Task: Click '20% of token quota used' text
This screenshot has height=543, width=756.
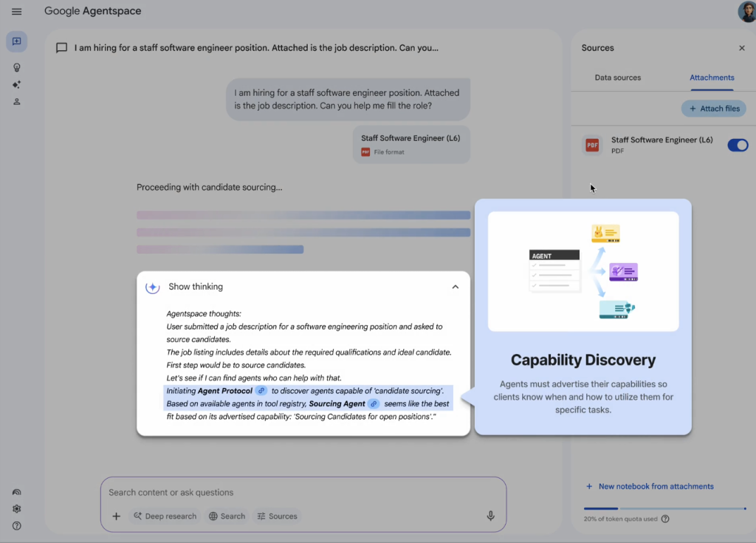Action: click(x=620, y=519)
